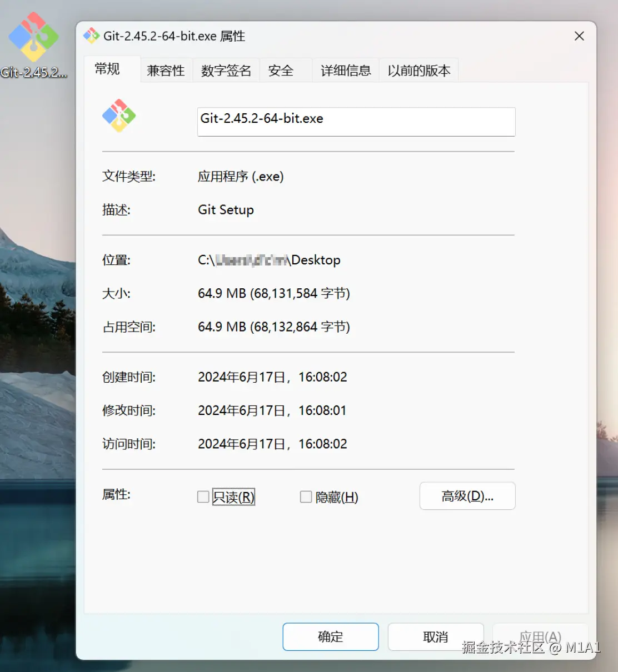Confirm with the 确定 button
This screenshot has width=618, height=672.
pos(331,636)
